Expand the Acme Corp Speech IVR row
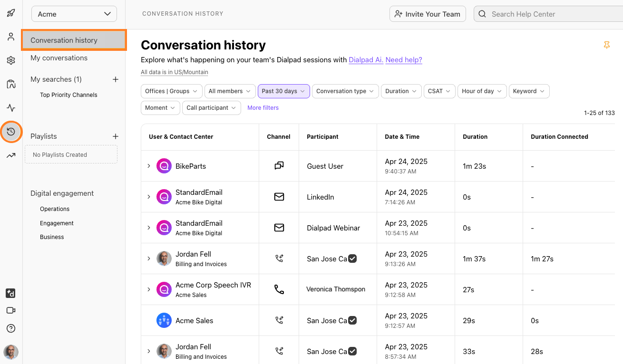 click(x=148, y=289)
